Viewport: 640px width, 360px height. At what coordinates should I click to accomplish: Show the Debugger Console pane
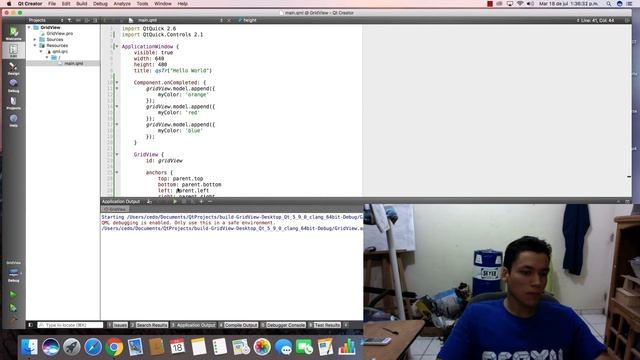(x=283, y=325)
